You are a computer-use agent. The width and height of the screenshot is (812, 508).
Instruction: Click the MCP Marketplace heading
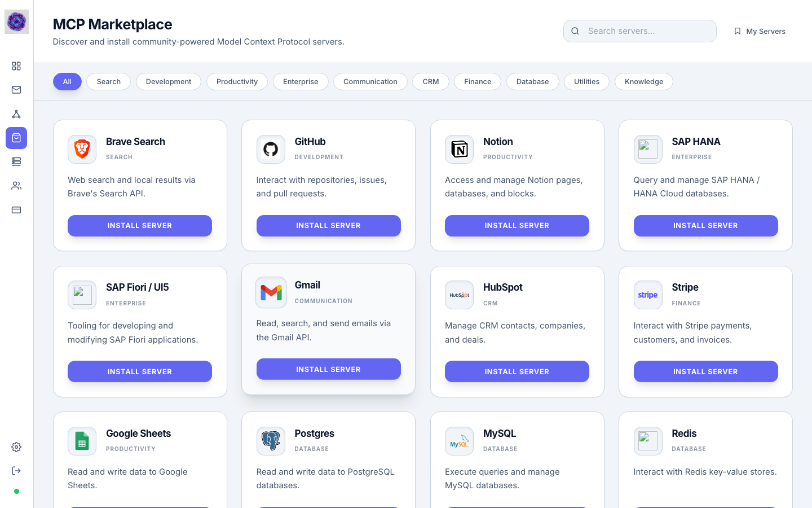(112, 24)
